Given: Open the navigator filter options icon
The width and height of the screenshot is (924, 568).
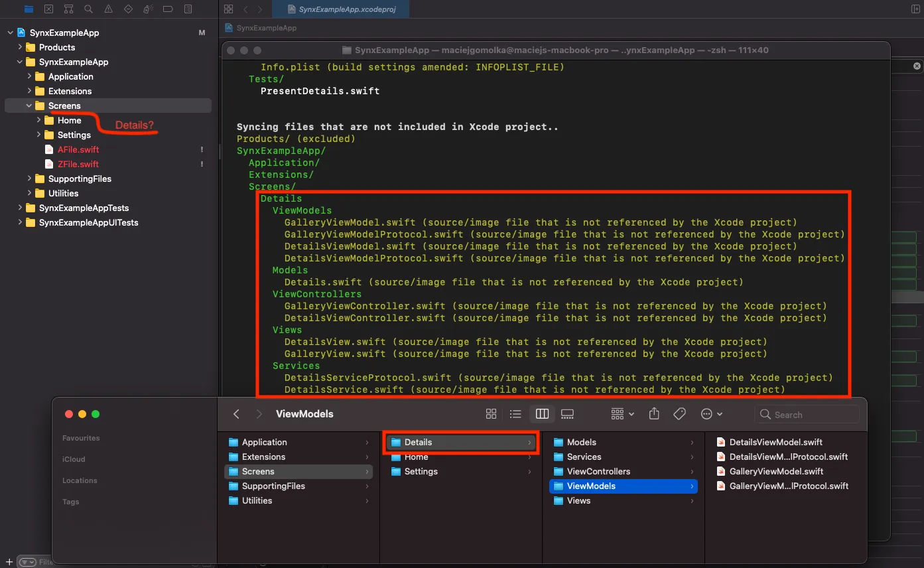Looking at the screenshot, I should tap(27, 562).
